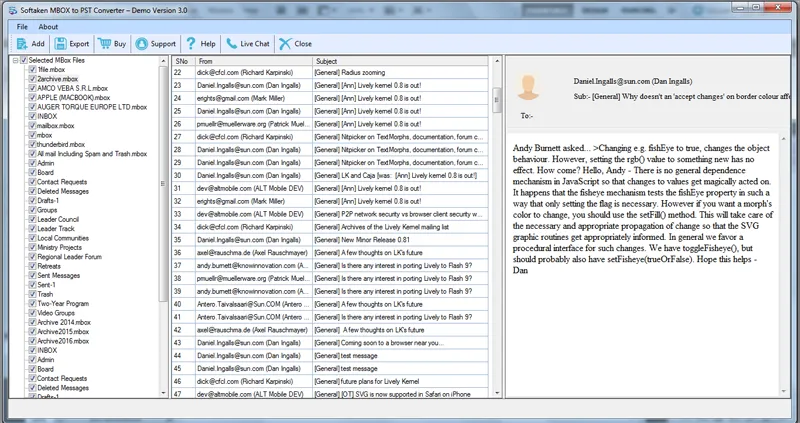Viewport: 800px width, 423px height.
Task: Toggle the Selected MBox Files root checkbox
Action: (23, 60)
